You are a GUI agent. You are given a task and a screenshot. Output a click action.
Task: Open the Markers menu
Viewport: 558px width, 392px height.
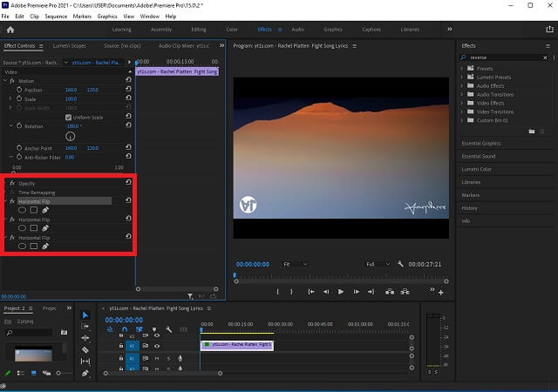click(82, 17)
